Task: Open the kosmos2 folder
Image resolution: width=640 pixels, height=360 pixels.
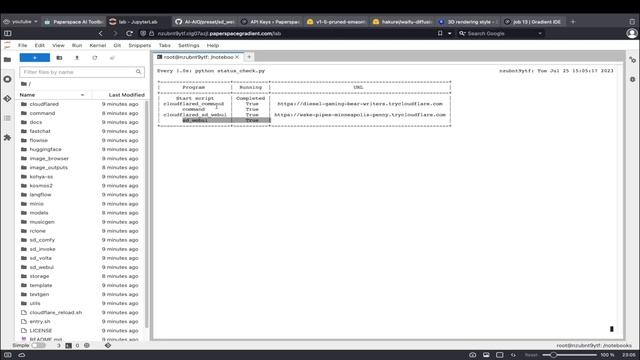Action: pyautogui.click(x=41, y=185)
